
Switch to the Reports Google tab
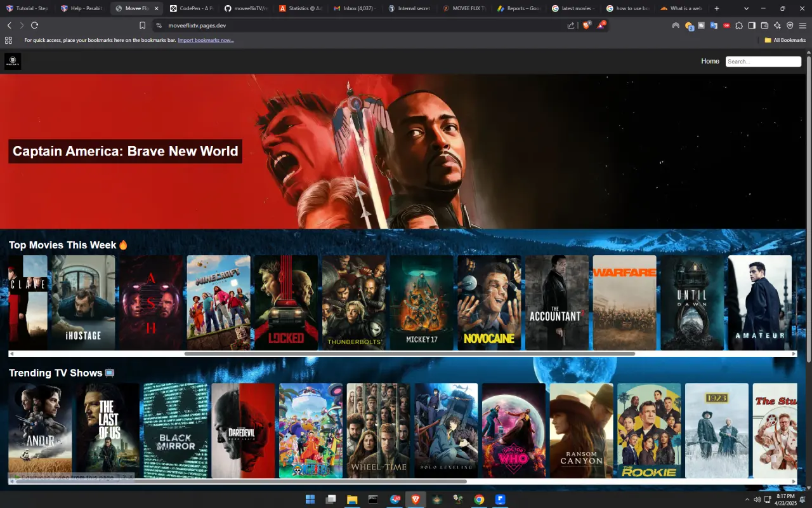518,8
